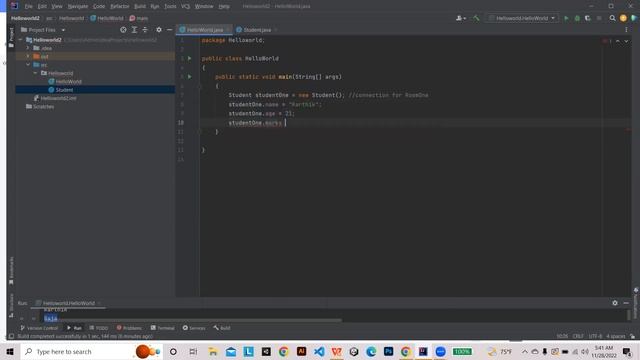Select HelloWorld class in project tree
The width and height of the screenshot is (640, 360).
(65, 82)
